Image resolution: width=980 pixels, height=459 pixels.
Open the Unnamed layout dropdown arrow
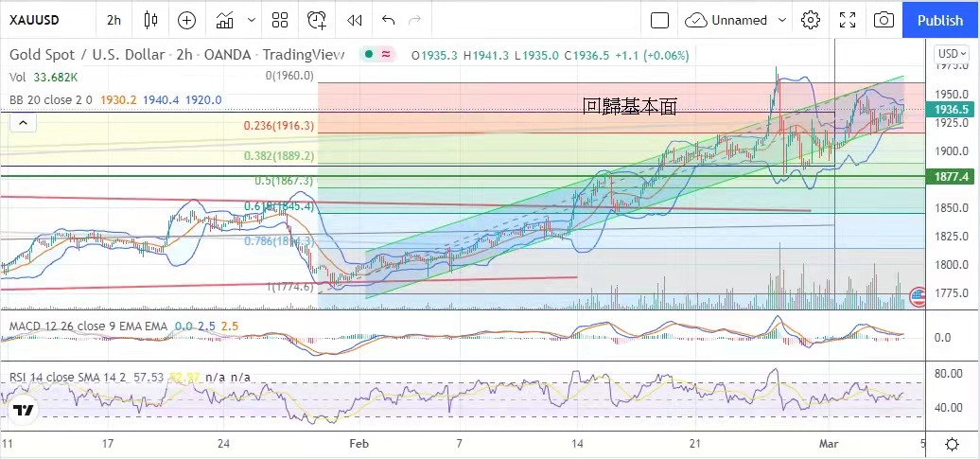tap(782, 20)
